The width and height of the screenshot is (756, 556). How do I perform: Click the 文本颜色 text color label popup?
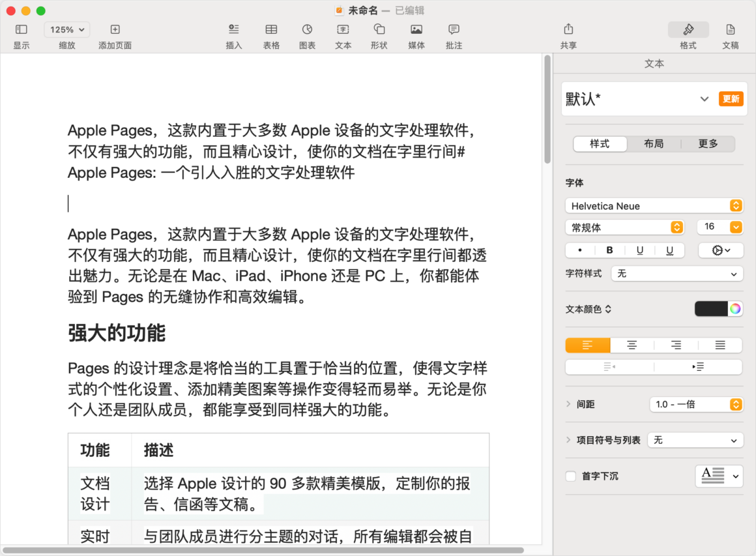coord(589,309)
